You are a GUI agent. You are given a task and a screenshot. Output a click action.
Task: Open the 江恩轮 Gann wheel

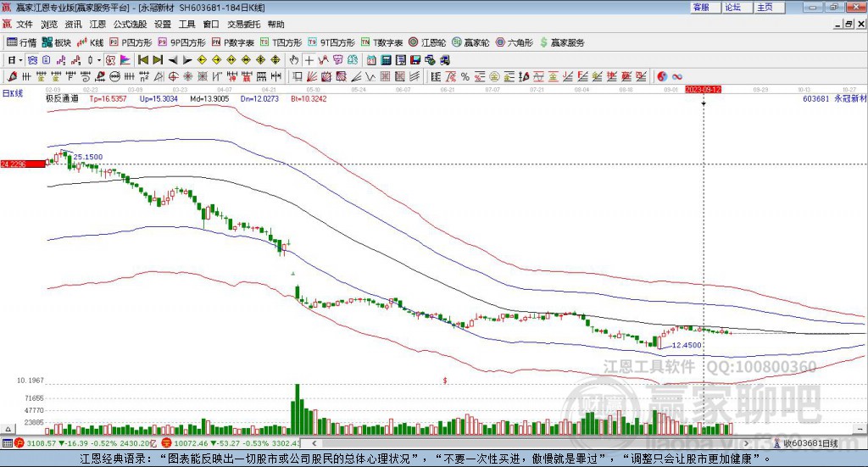pos(427,42)
